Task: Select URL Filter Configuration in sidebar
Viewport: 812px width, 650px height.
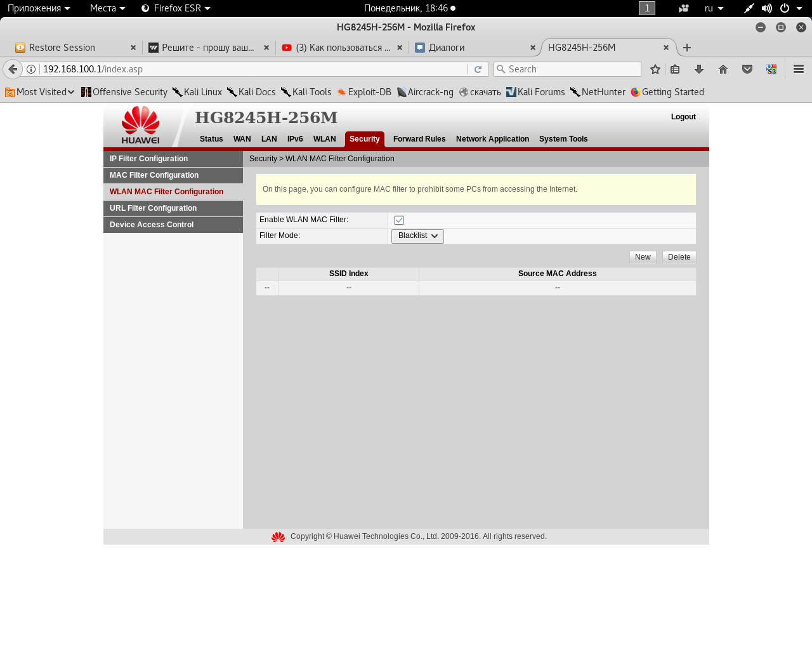Action: (x=154, y=208)
